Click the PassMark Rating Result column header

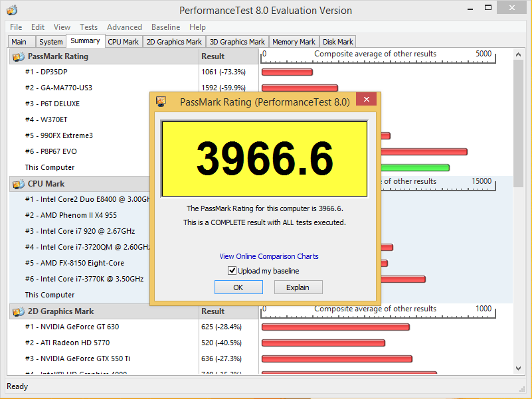tap(228, 56)
